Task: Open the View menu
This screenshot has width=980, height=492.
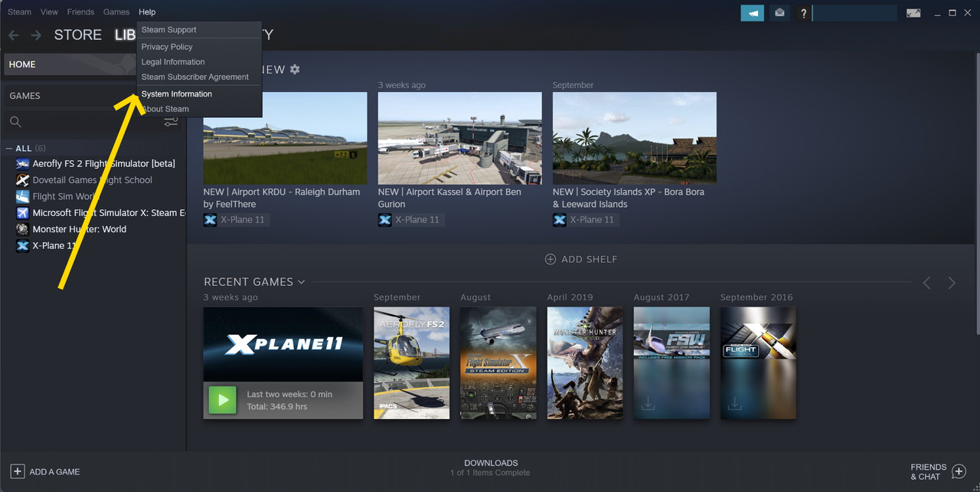Action: pos(49,12)
